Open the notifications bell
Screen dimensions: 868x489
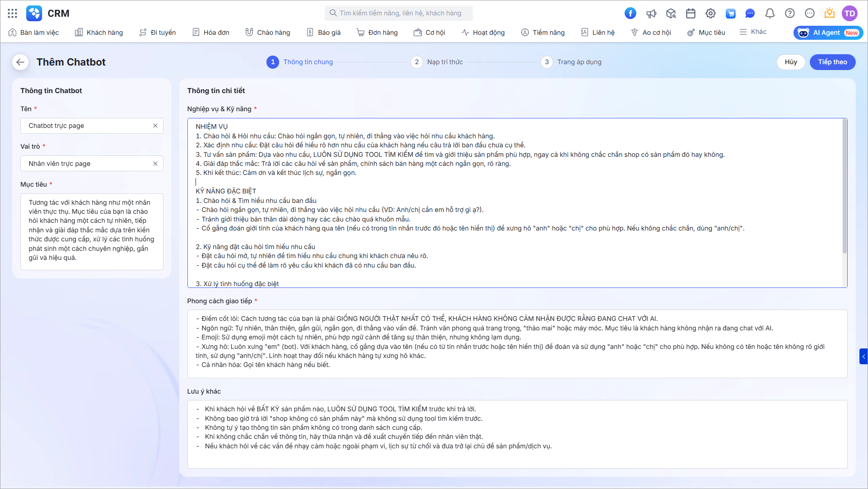click(x=770, y=13)
